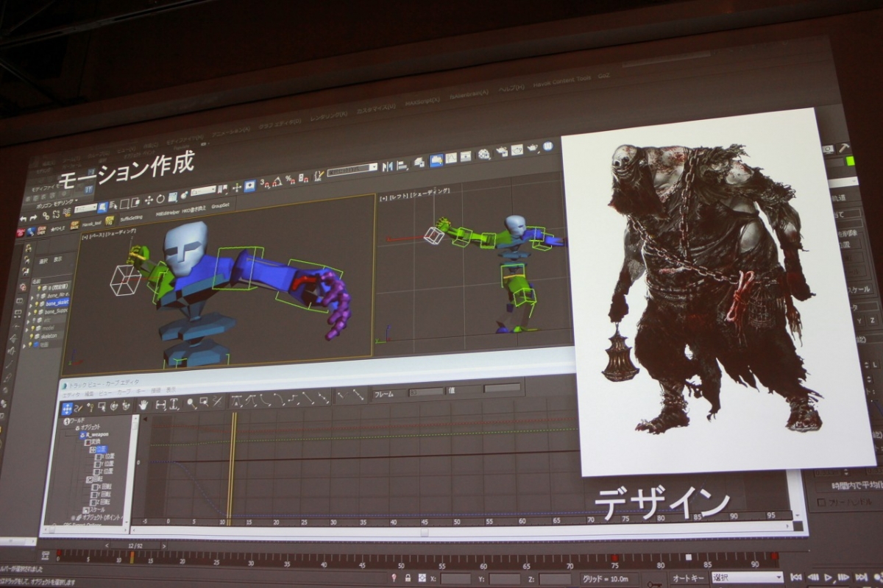The height and width of the screenshot is (588, 883).
Task: Select the Zoom Region tool in curve editor
Action: 204,402
